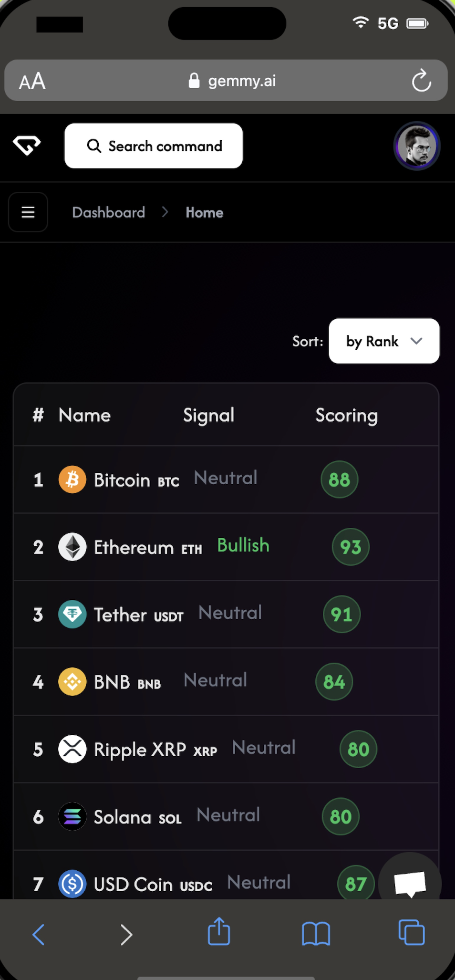Tap the Search command field
The width and height of the screenshot is (455, 980).
tap(153, 146)
